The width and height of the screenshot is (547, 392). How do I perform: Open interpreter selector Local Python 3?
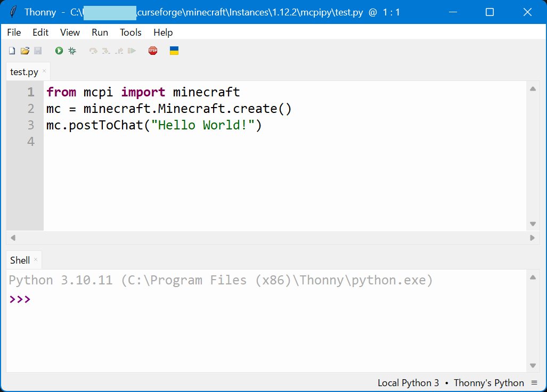pyautogui.click(x=451, y=383)
